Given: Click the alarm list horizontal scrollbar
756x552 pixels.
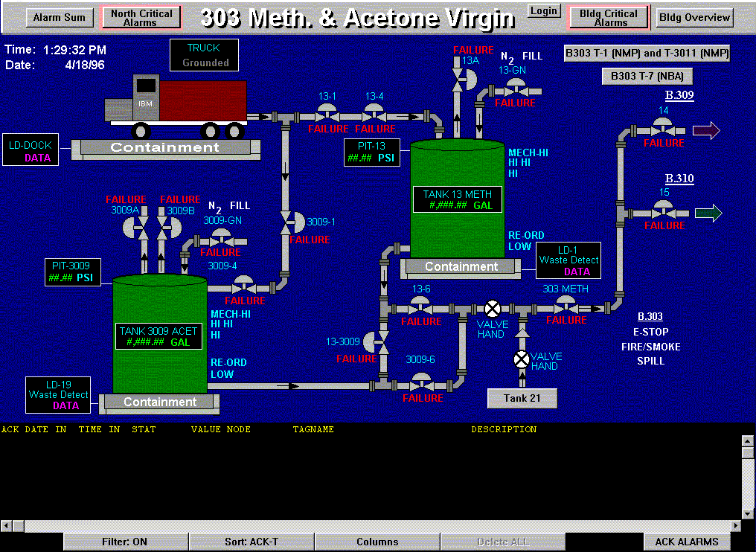Looking at the screenshot, I should 371,526.
